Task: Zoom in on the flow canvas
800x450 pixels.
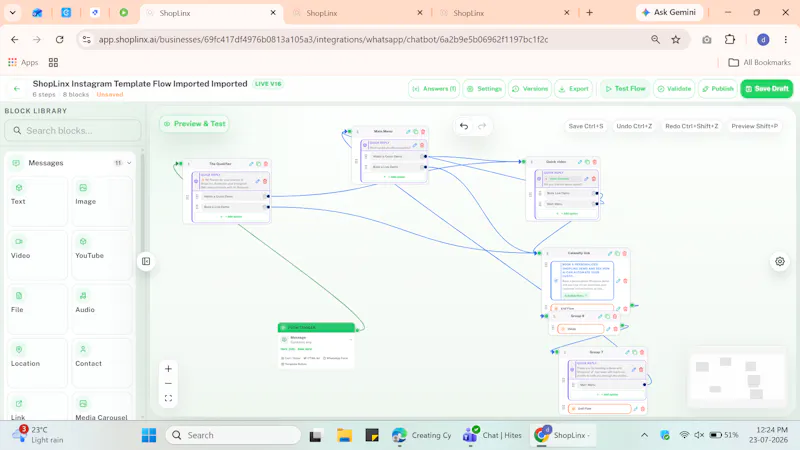Action: tap(168, 368)
